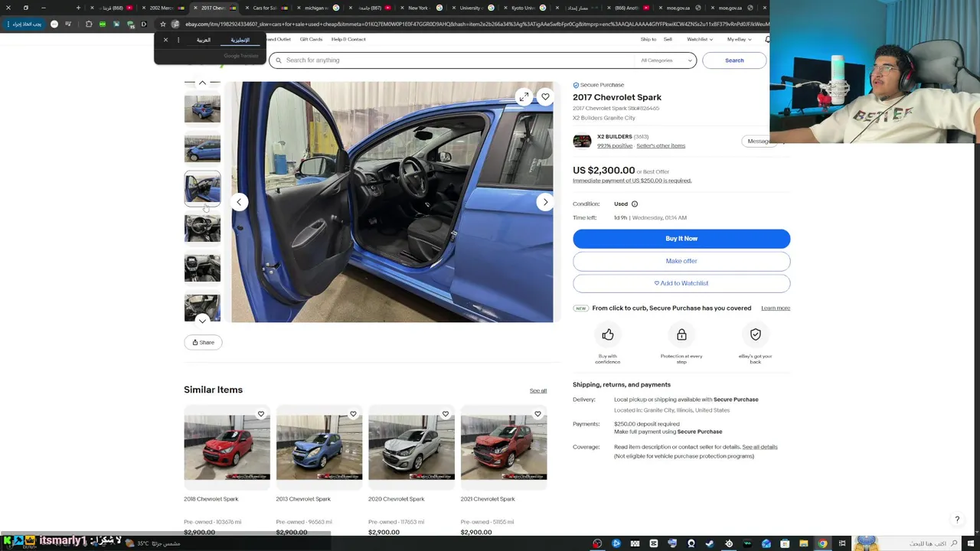Show next photo in gallery
This screenshot has height=551, width=980.
coord(545,202)
